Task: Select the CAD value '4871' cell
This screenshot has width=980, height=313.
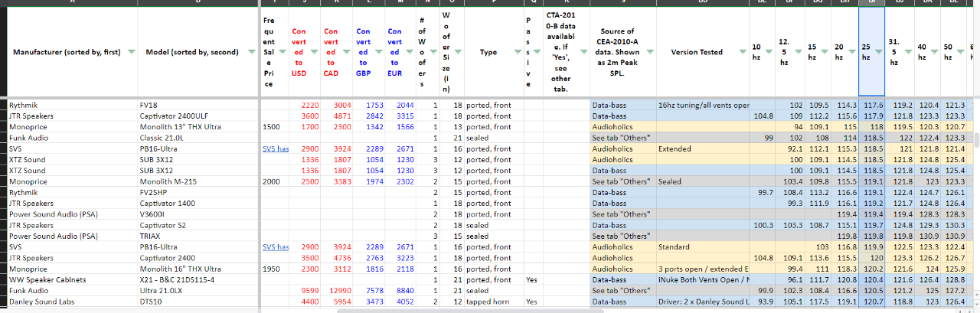Action: (x=338, y=116)
